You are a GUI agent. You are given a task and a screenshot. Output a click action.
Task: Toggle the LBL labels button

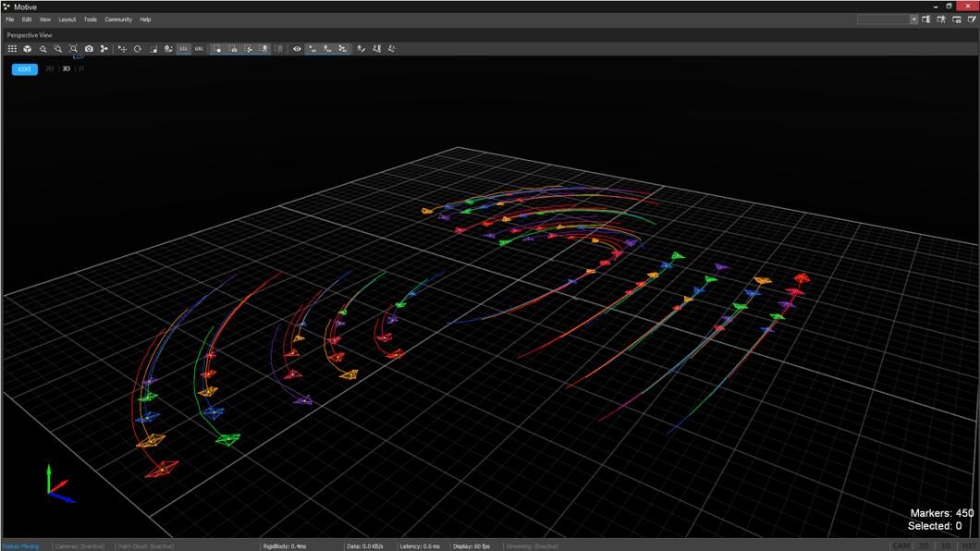tap(183, 49)
